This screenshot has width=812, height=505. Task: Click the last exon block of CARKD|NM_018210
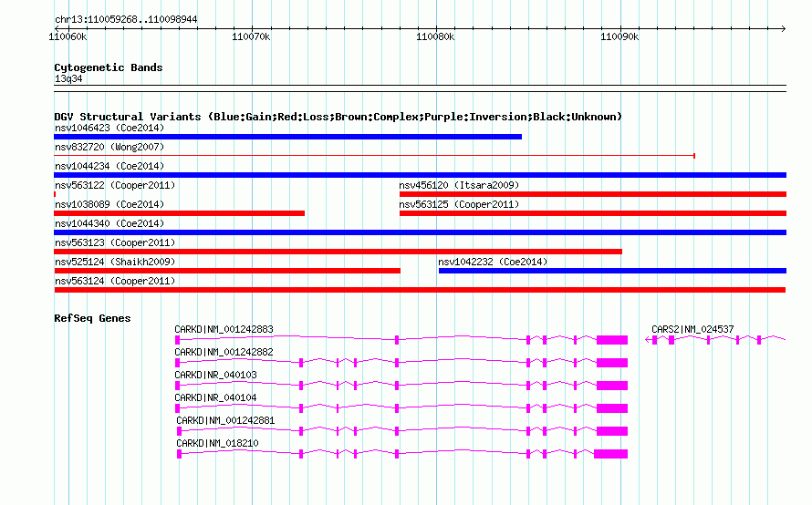click(x=610, y=454)
